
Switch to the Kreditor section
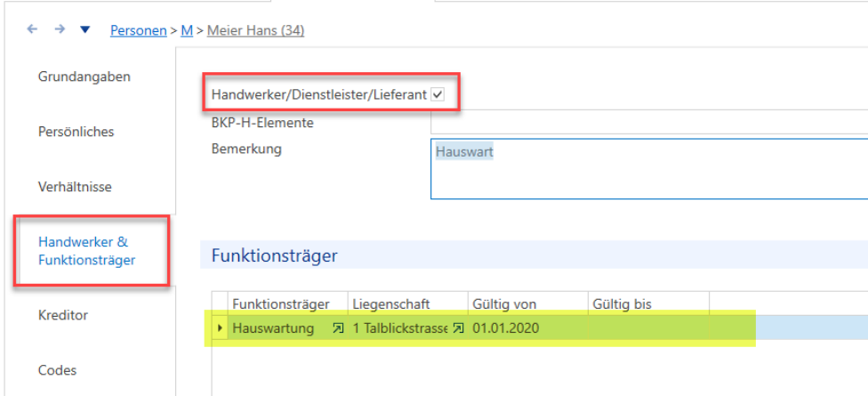point(63,315)
